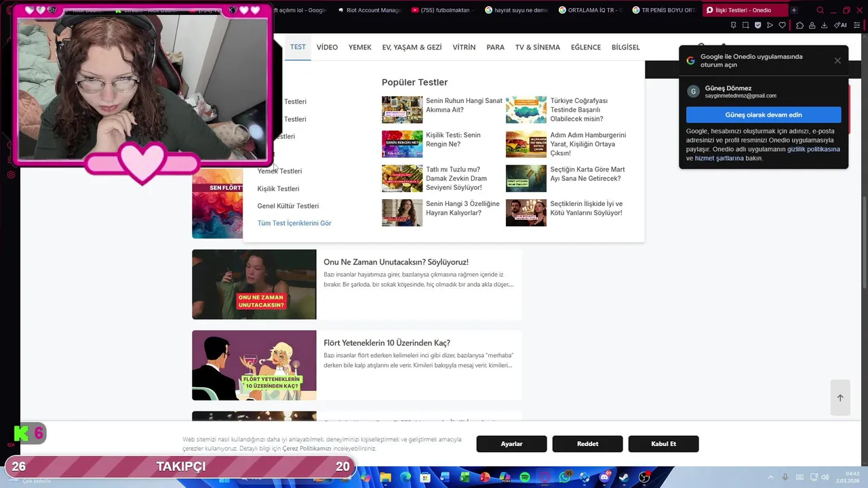Click the Reddet cookie button
This screenshot has height=488, width=868.
pos(587,444)
